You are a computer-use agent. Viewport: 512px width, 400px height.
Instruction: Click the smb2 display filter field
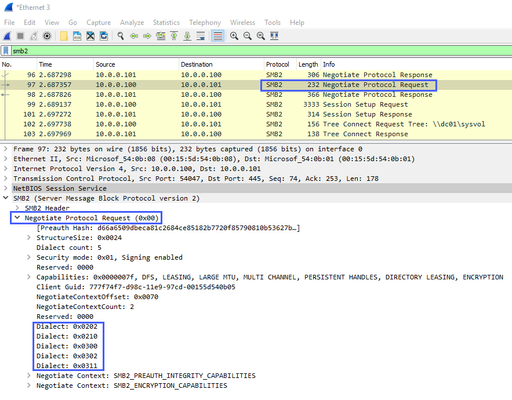click(x=261, y=51)
